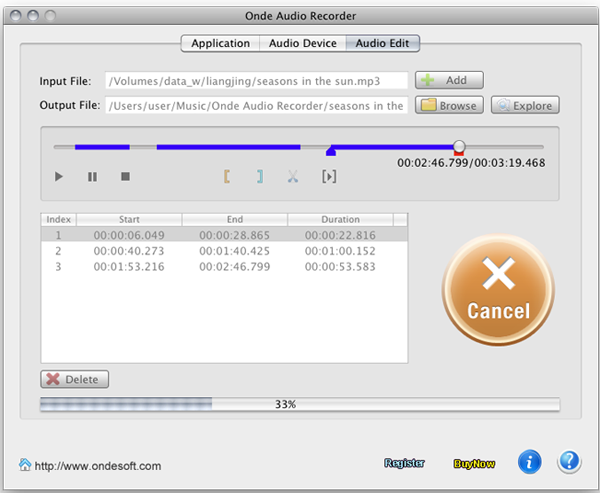The height and width of the screenshot is (493, 600).
Task: Open the help question mark icon
Action: point(569,462)
